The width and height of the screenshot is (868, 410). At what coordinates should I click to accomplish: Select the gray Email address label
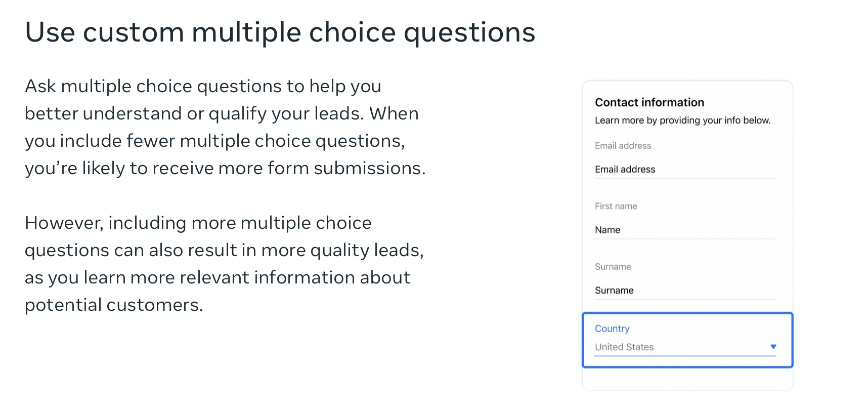point(623,146)
